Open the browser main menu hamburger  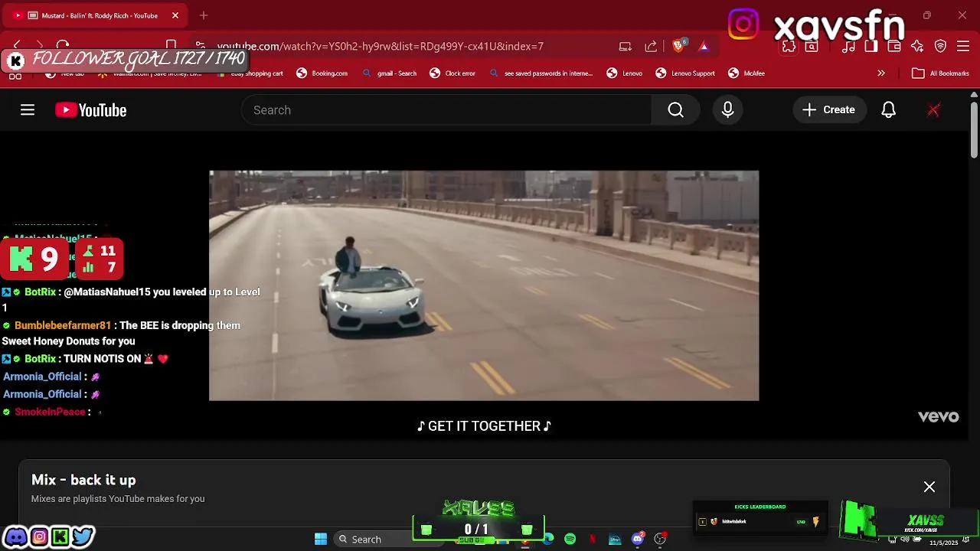[963, 47]
